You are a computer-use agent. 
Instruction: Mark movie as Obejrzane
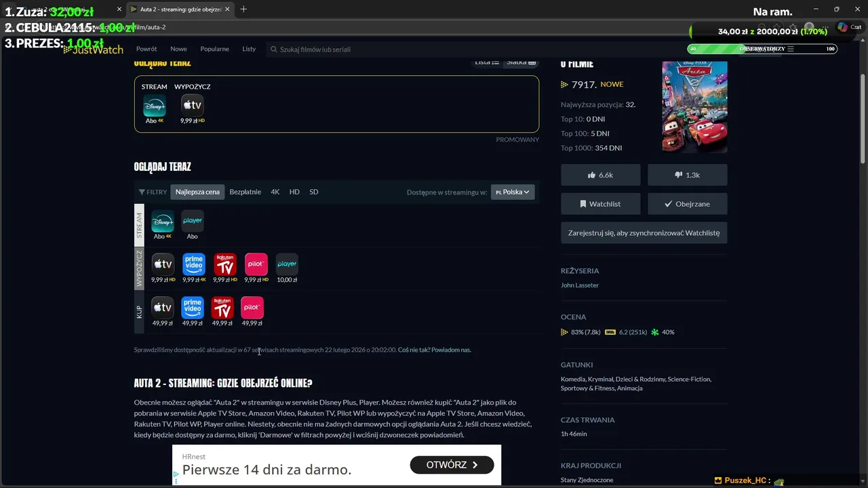(x=687, y=203)
